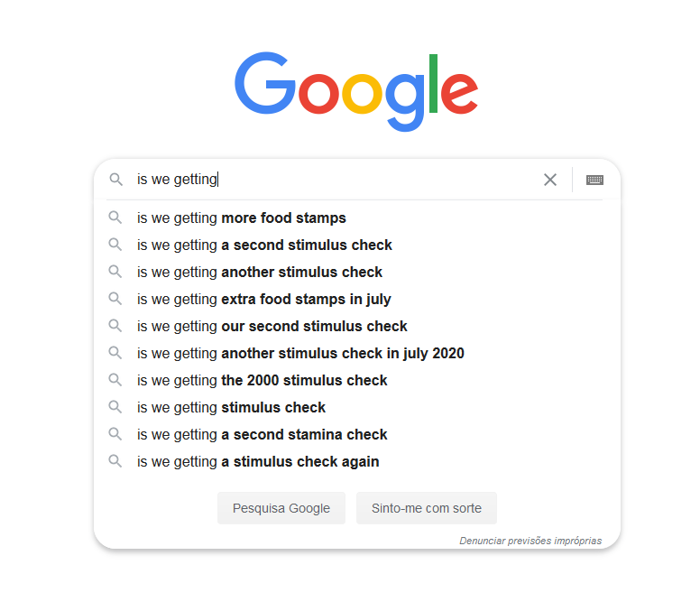
Task: Choose "a second stamina check" suggestion
Action: click(262, 434)
